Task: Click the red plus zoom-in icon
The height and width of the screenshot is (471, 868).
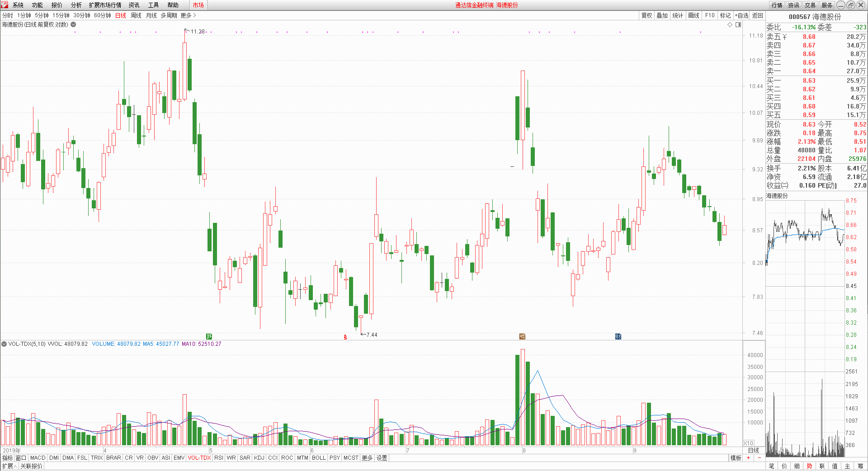Action: 749,458
